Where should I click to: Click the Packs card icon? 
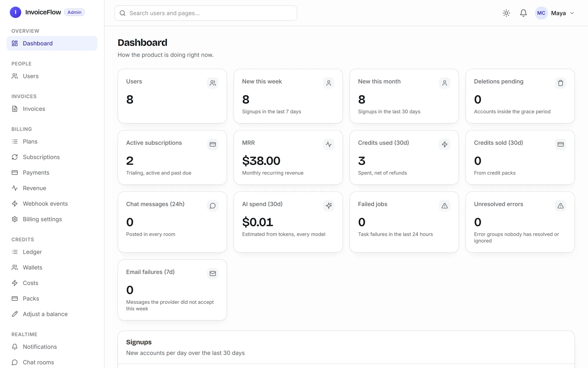(x=15, y=299)
